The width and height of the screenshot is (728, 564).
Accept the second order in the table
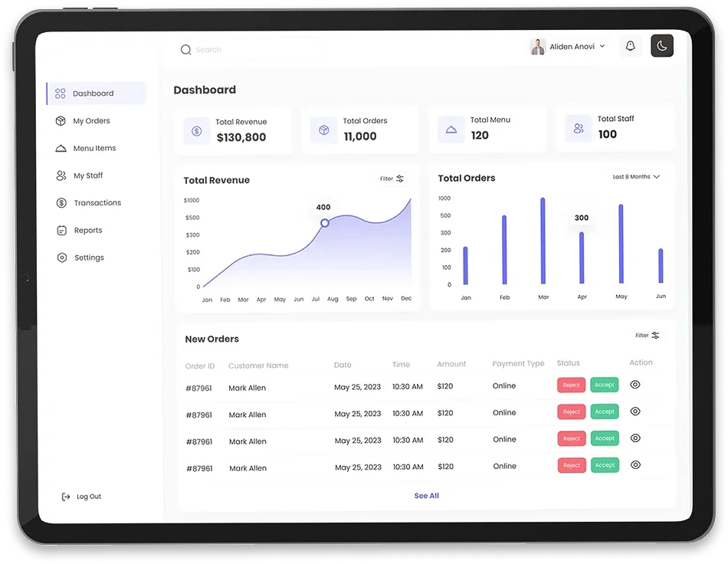click(605, 412)
